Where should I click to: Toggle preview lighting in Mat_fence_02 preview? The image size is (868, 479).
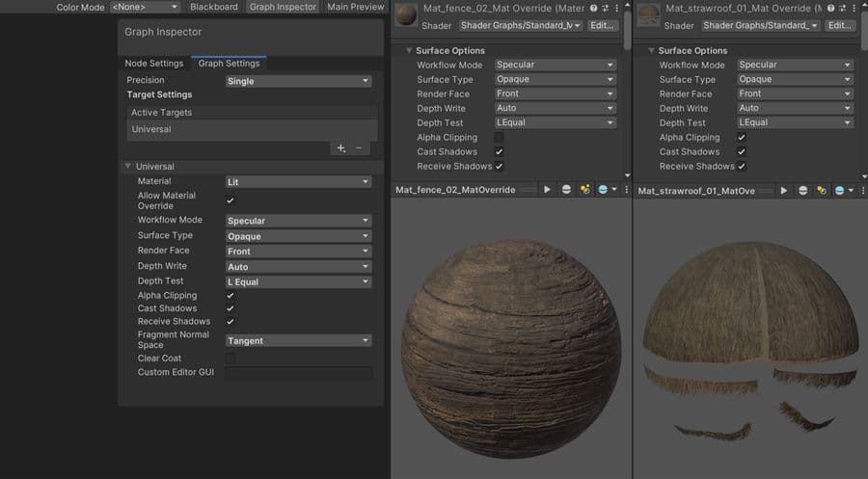(x=585, y=190)
